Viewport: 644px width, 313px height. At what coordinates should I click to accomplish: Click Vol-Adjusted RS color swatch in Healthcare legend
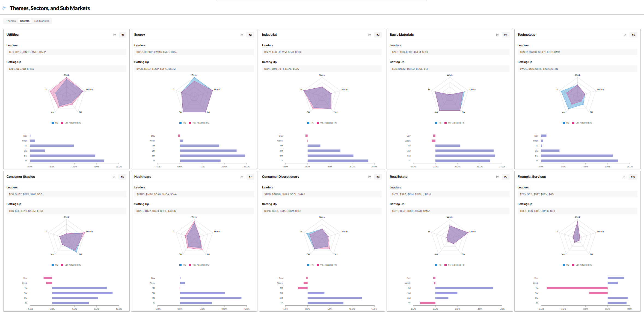coord(190,265)
